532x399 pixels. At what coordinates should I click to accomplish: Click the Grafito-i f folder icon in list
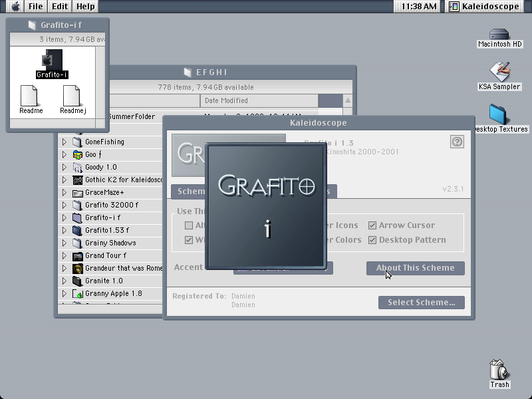[77, 218]
